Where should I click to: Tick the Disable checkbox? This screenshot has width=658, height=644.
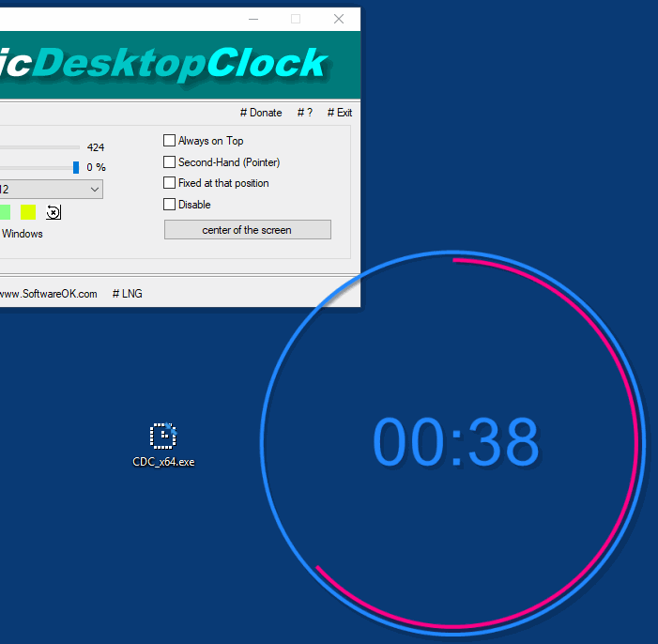click(170, 205)
